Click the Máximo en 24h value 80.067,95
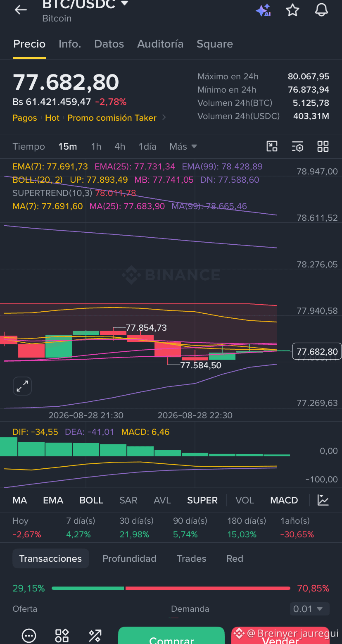The image size is (342, 644). [x=309, y=76]
